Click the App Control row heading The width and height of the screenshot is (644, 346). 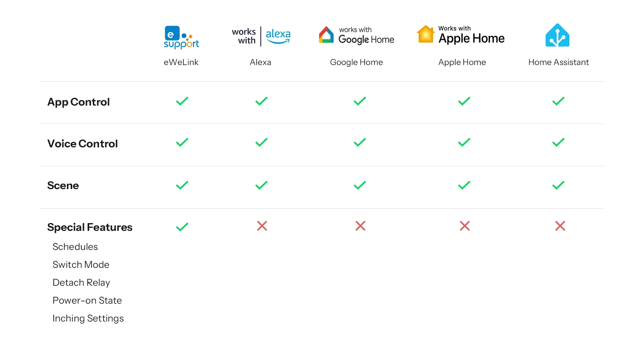(x=78, y=102)
